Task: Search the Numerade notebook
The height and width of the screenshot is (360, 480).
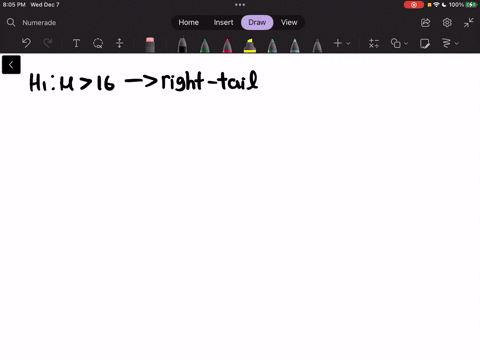Action: click(x=32, y=23)
